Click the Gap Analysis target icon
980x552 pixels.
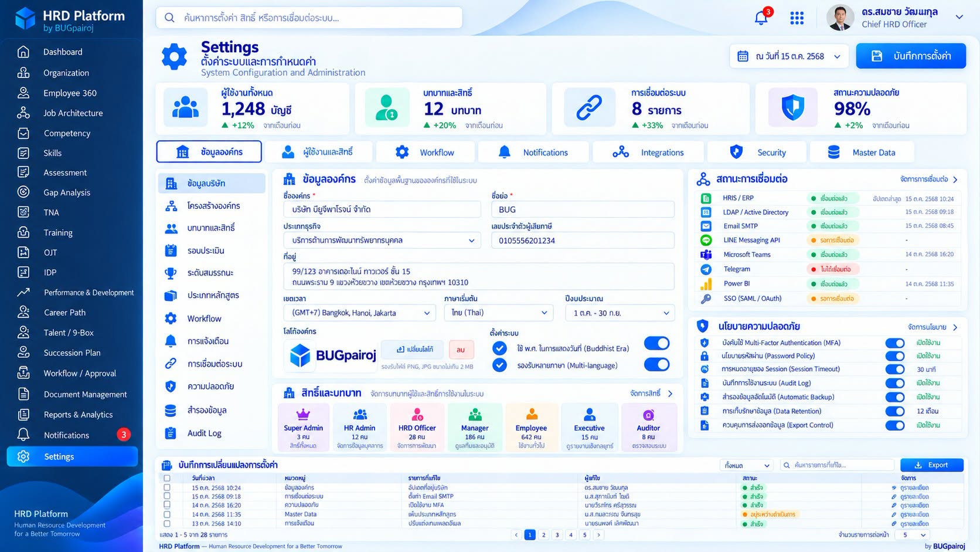pos(23,192)
